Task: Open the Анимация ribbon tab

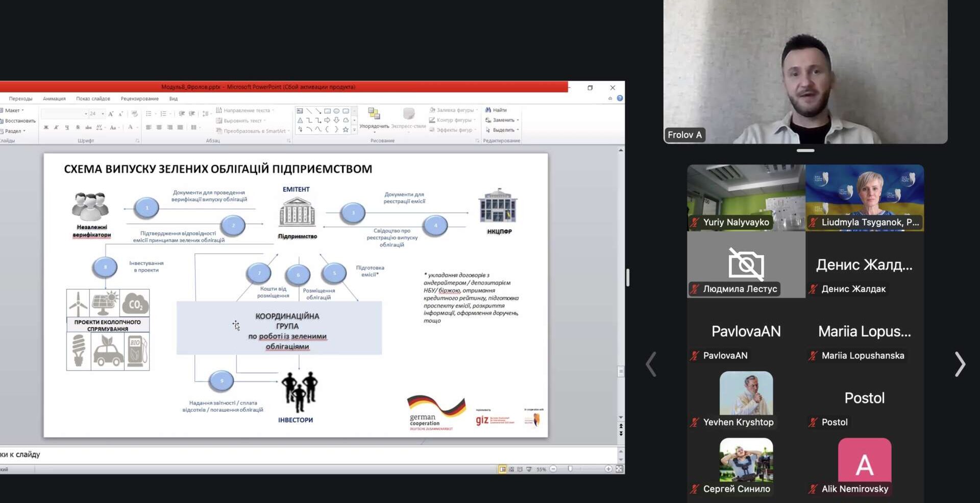Action: point(54,99)
